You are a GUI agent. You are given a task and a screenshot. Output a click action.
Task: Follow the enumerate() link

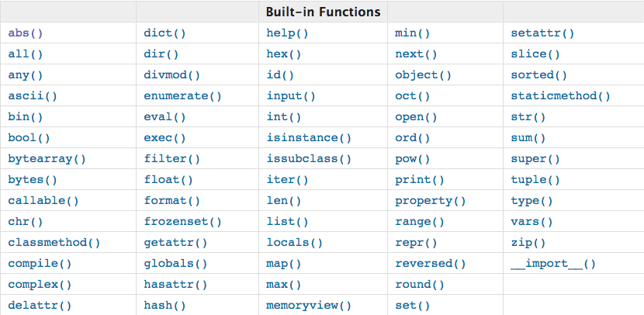tap(182, 96)
